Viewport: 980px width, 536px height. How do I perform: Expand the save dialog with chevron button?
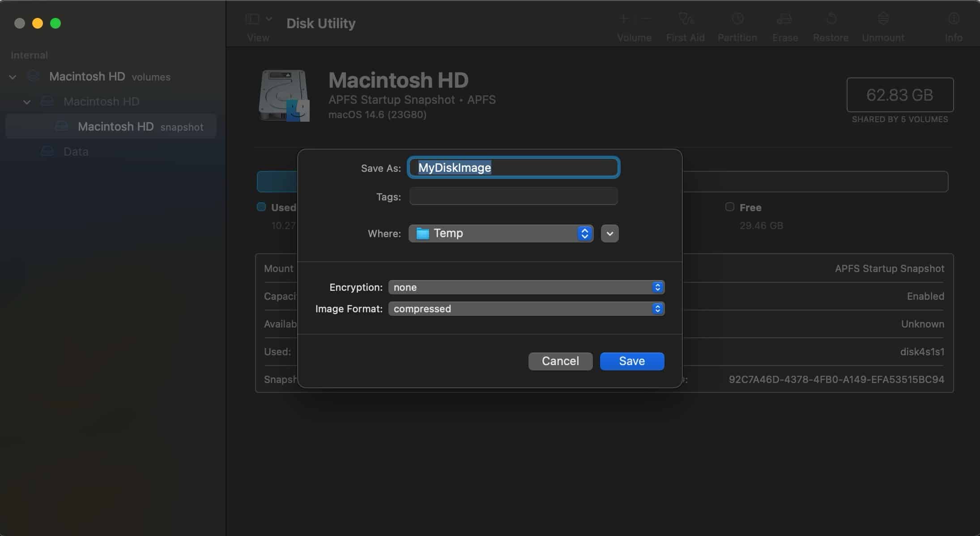click(609, 234)
